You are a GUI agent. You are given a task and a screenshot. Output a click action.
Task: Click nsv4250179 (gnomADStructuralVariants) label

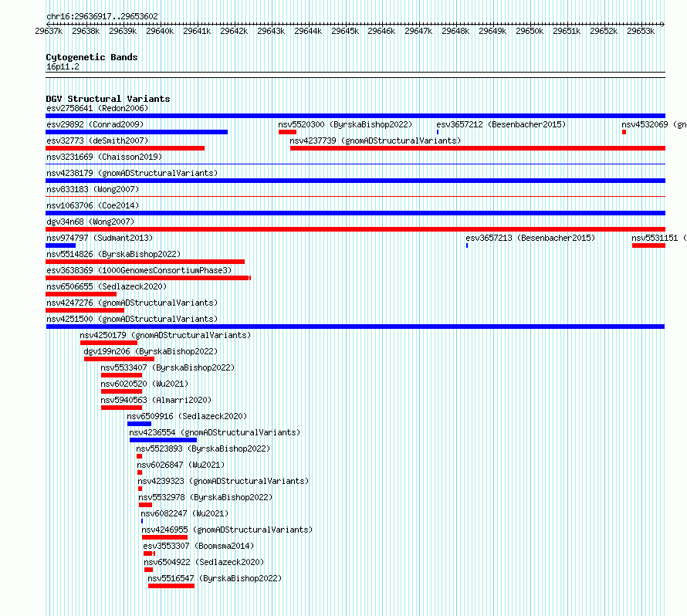coord(165,335)
